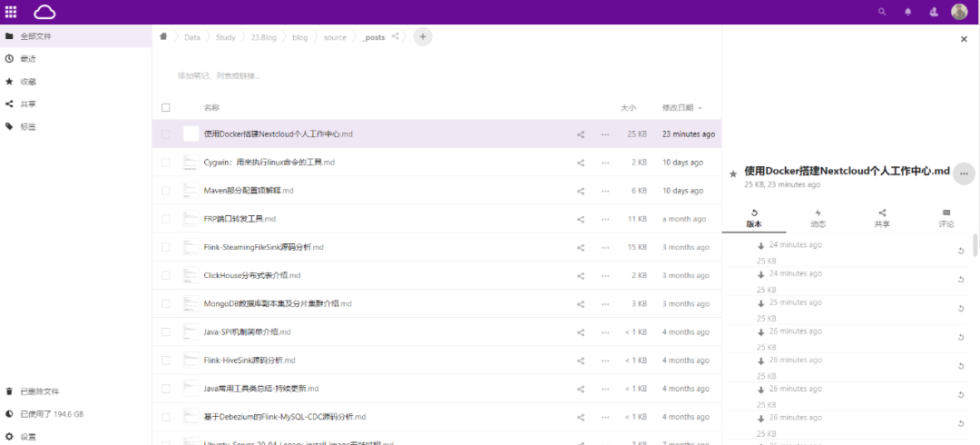Open more actions for Flink-SteamingFileSink源码分析.md
Image resolution: width=980 pixels, height=445 pixels.
click(605, 247)
